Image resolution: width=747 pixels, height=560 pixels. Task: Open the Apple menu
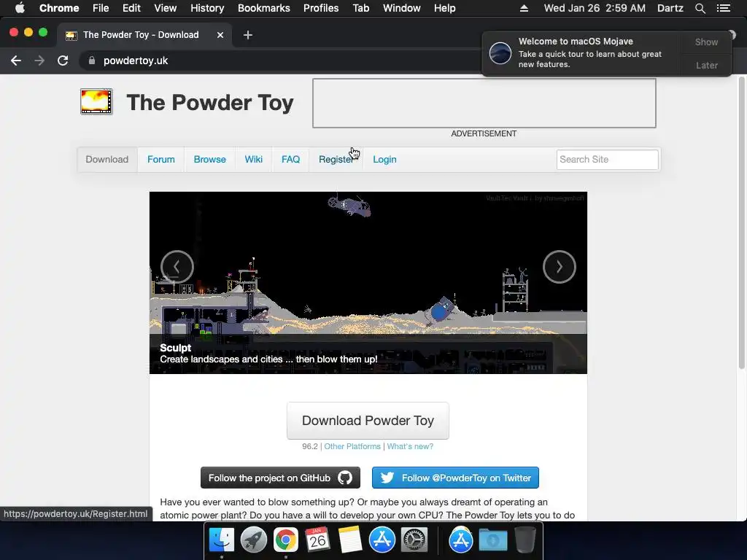tap(20, 8)
